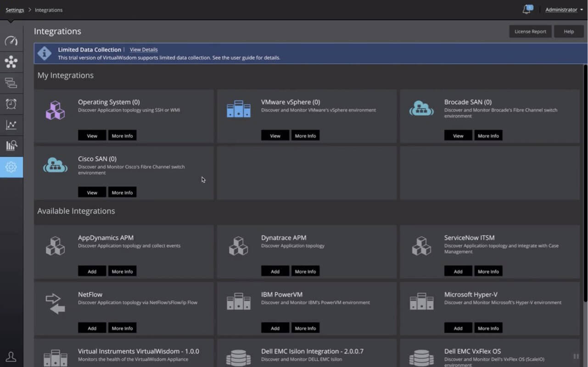Add the IBM PowerVM integration
Viewport: 588px width, 367px height.
[275, 328]
